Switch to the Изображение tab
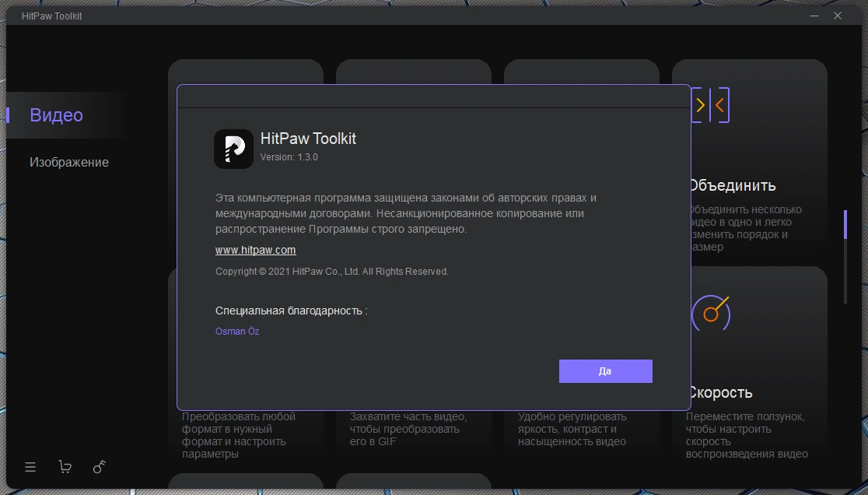The image size is (868, 495). point(69,162)
